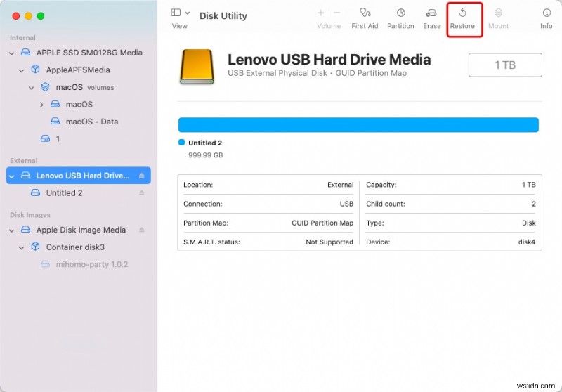Eject the Lenovo USB Hard Drive
The width and height of the screenshot is (562, 392).
pyautogui.click(x=142, y=176)
